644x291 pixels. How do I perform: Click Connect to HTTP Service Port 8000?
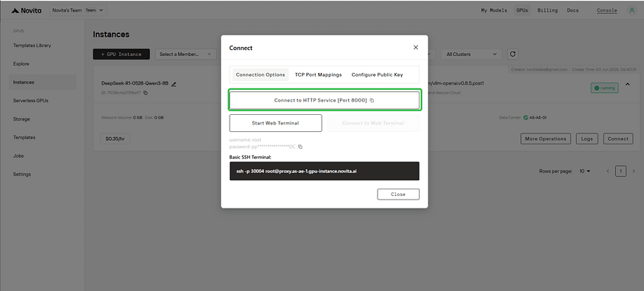pos(324,100)
